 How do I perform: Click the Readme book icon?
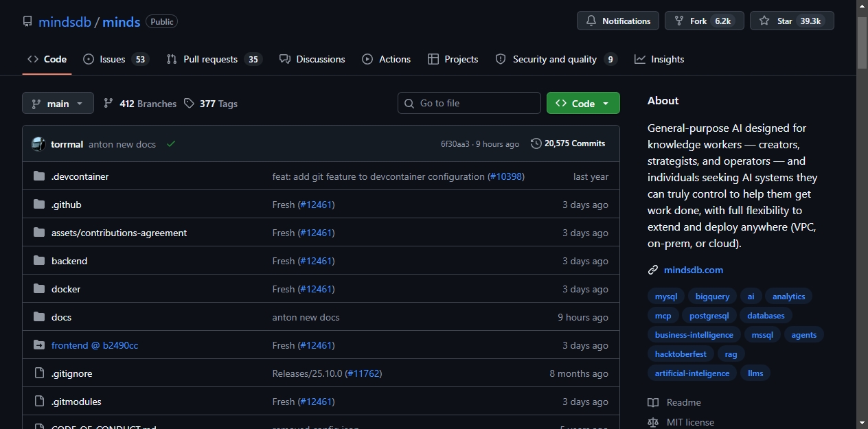click(653, 402)
